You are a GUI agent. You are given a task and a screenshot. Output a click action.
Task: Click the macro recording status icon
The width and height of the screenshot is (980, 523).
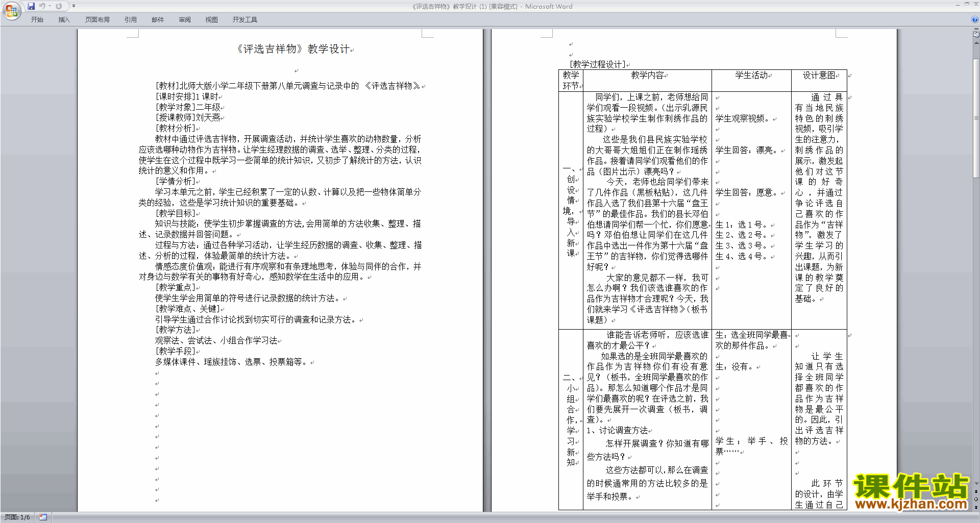tap(43, 517)
